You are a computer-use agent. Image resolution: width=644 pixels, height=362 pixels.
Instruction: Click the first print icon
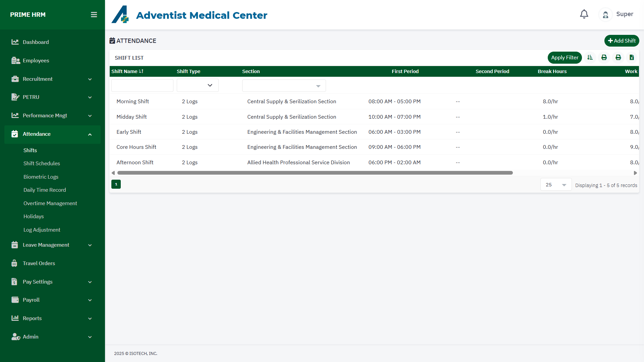coord(604,58)
